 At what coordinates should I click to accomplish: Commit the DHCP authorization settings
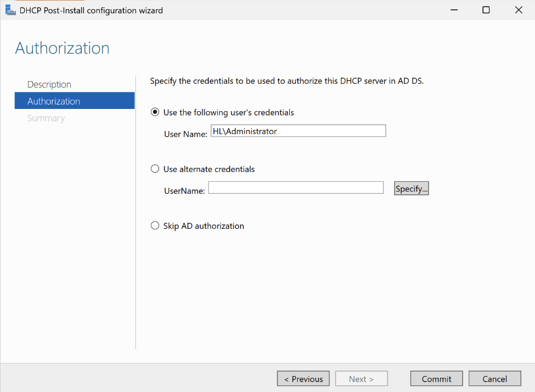tap(436, 378)
